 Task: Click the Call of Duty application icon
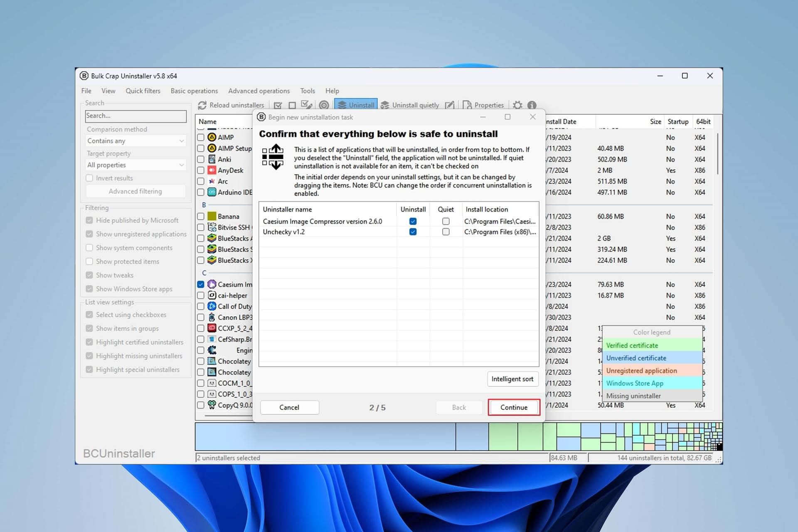pyautogui.click(x=212, y=306)
